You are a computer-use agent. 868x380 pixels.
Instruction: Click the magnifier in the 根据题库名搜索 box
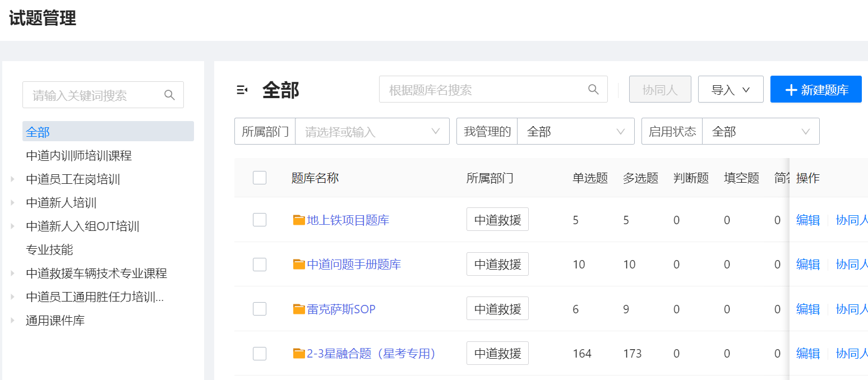tap(593, 90)
